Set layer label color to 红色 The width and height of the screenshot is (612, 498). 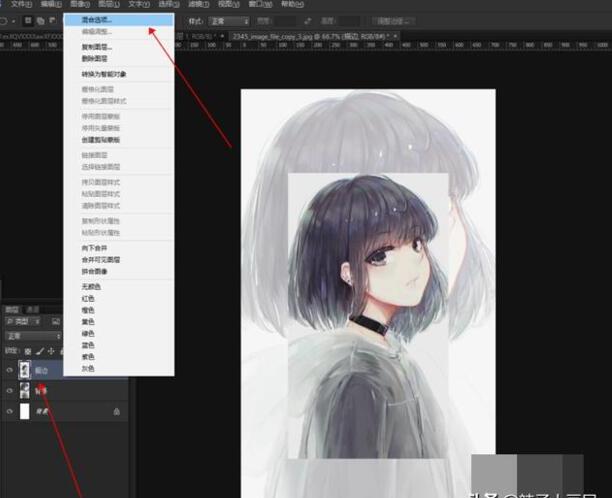(x=119, y=299)
